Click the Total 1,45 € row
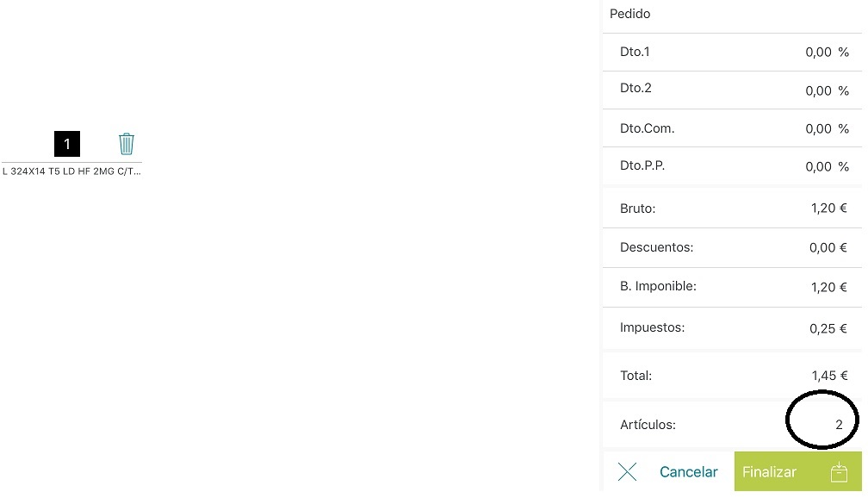The width and height of the screenshot is (868, 498). pos(732,376)
